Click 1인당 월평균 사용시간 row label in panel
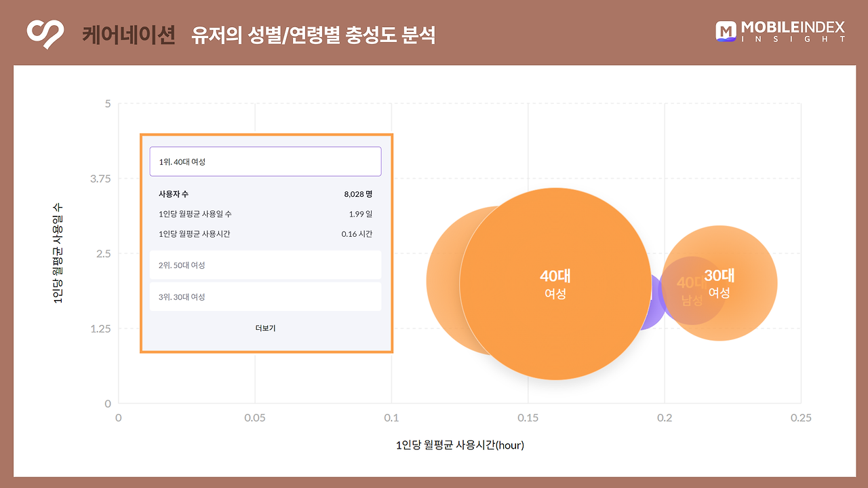Viewport: 868px width, 488px height. [195, 233]
